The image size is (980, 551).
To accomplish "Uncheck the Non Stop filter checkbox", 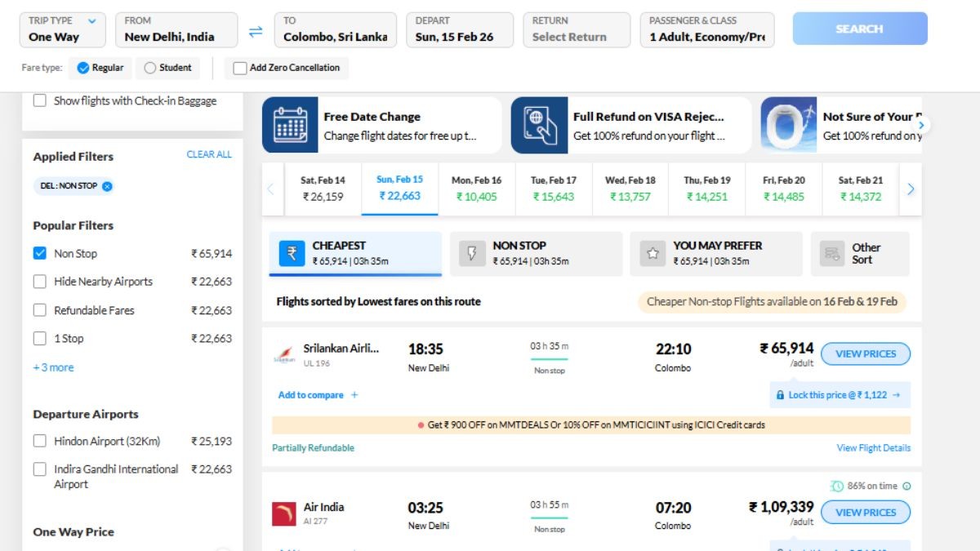I will (40, 253).
